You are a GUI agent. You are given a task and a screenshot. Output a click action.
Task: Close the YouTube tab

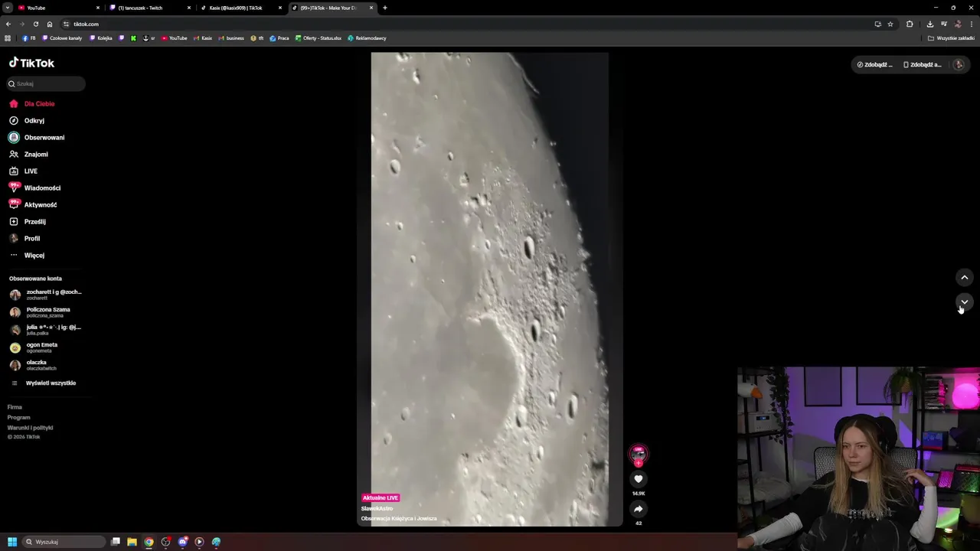[x=98, y=8]
